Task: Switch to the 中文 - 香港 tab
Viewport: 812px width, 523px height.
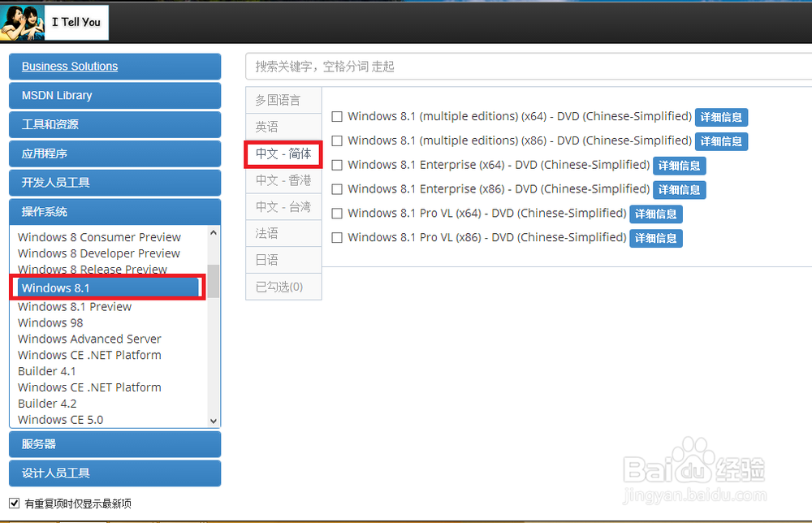Action: 283,180
